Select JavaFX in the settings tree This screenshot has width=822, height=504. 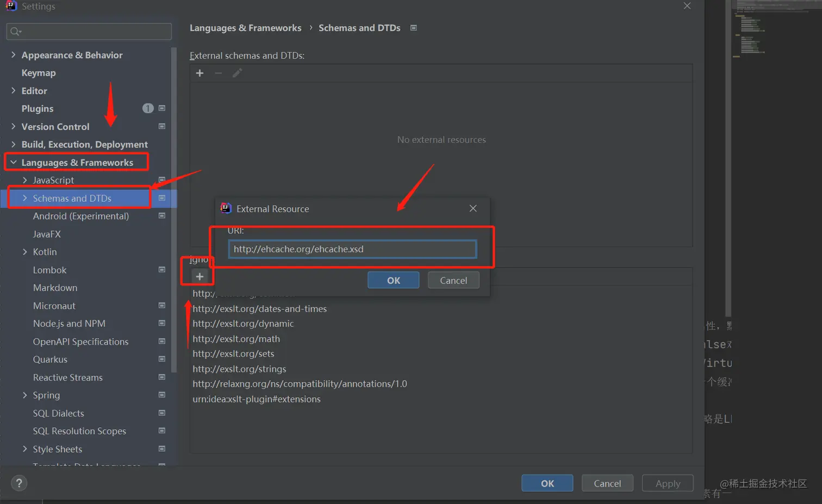(x=47, y=234)
